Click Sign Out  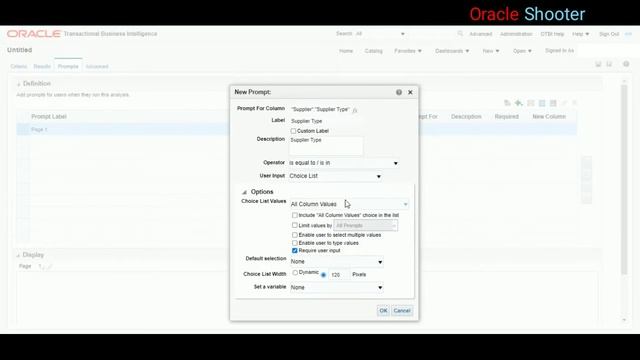tap(609, 34)
